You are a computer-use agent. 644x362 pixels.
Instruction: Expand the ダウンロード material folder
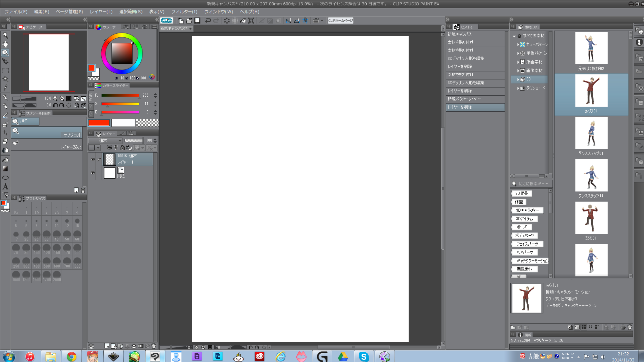point(518,88)
